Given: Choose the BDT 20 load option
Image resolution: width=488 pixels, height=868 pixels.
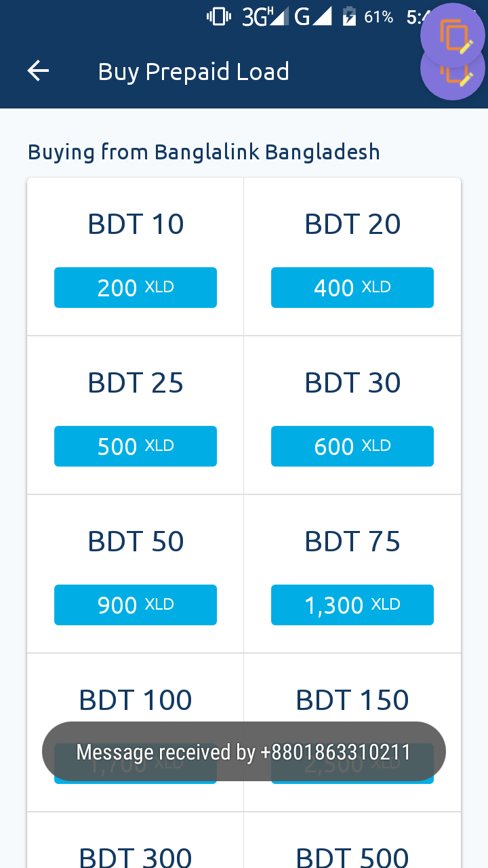Looking at the screenshot, I should (352, 224).
